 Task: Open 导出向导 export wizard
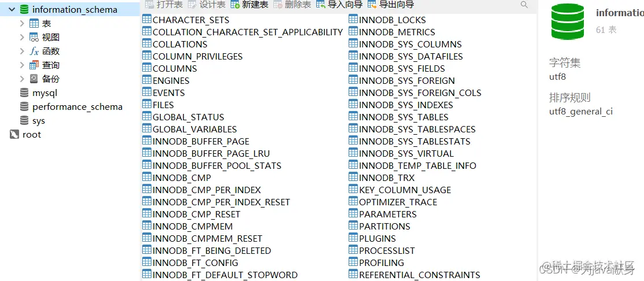coord(391,5)
